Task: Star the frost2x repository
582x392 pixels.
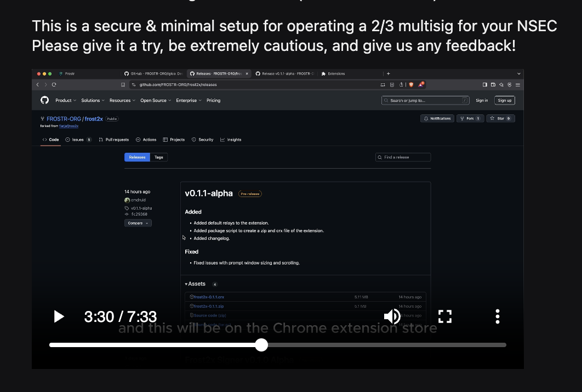Action: [500, 119]
